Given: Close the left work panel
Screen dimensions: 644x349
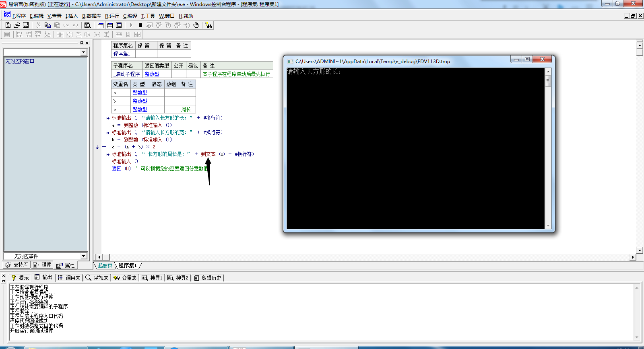Looking at the screenshot, I should (87, 43).
